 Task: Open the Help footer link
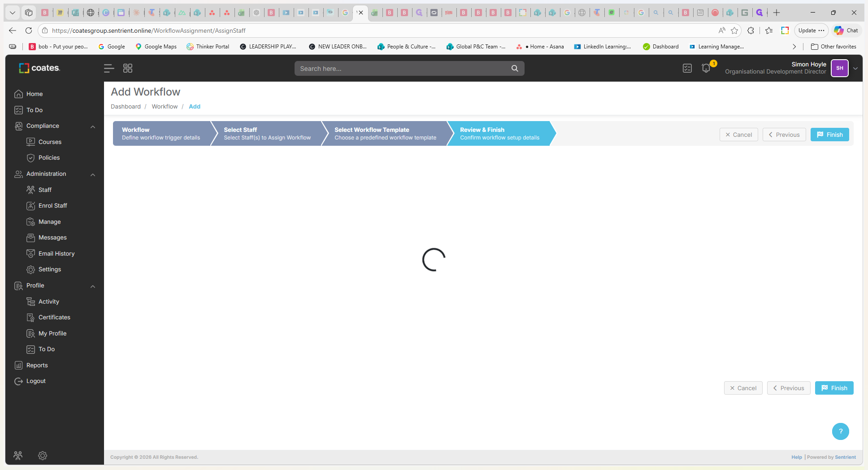coord(797,457)
